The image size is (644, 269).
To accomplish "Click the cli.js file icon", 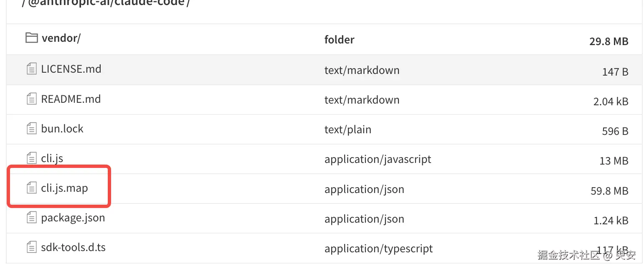I will (x=31, y=158).
